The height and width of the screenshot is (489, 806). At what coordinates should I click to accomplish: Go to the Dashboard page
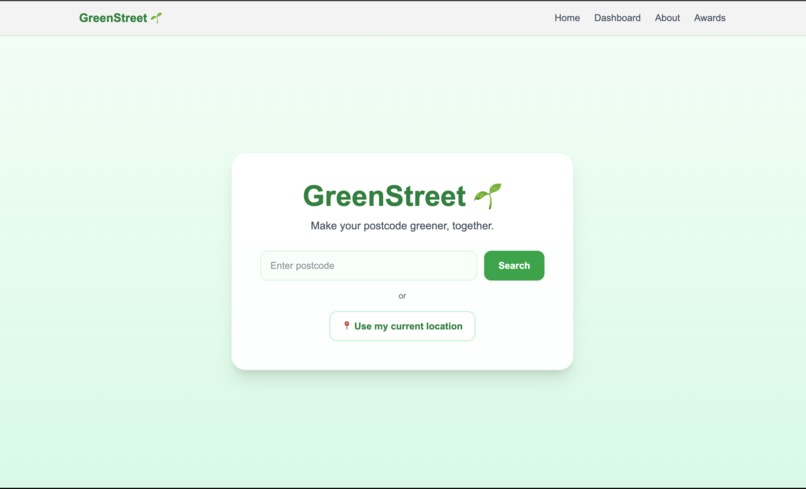[617, 18]
